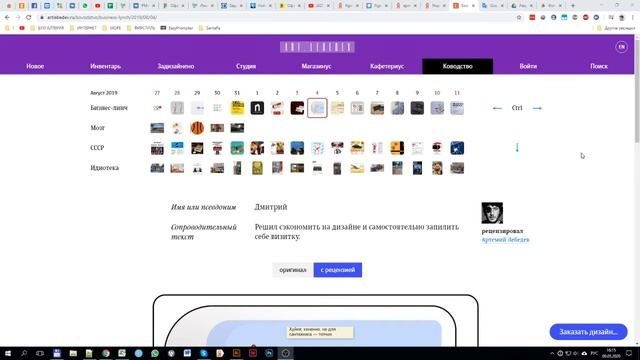Open the YouTube bookmark icon in bookmarks bar
This screenshot has height=360, width=640.
(x=22, y=28)
